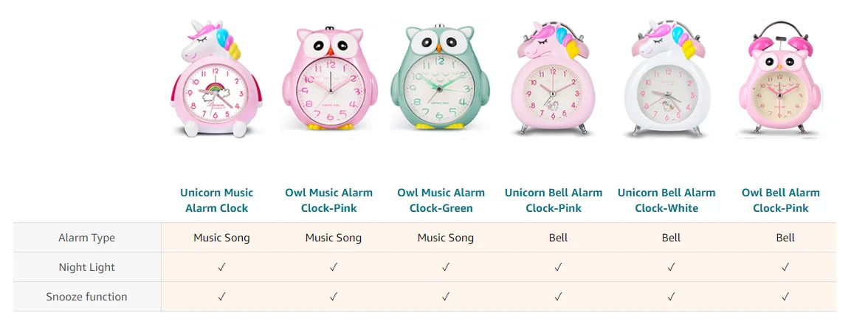Click Night Light checkmark for Unicorn Music clock
Screen dimensions: 868x330
221,267
